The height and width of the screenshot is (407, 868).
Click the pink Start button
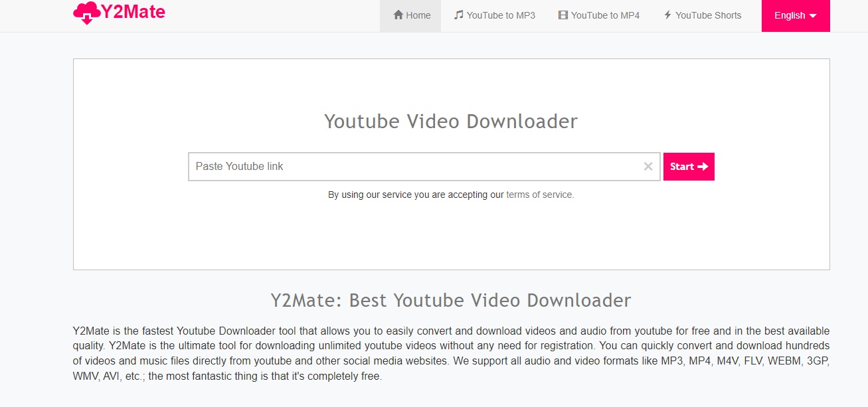[x=689, y=167]
